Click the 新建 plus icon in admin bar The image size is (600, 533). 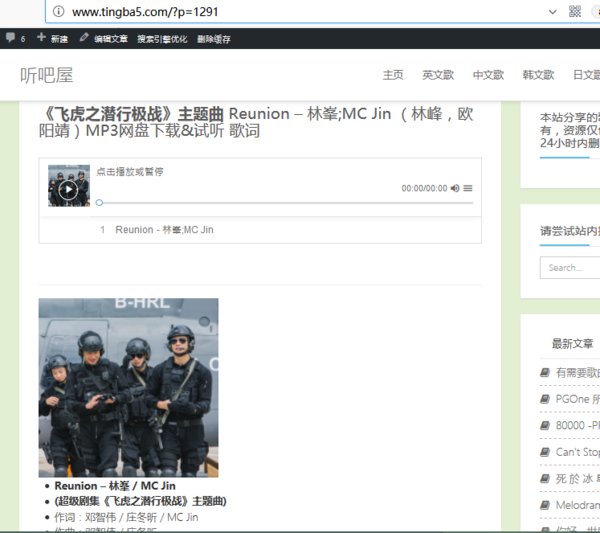click(41, 38)
